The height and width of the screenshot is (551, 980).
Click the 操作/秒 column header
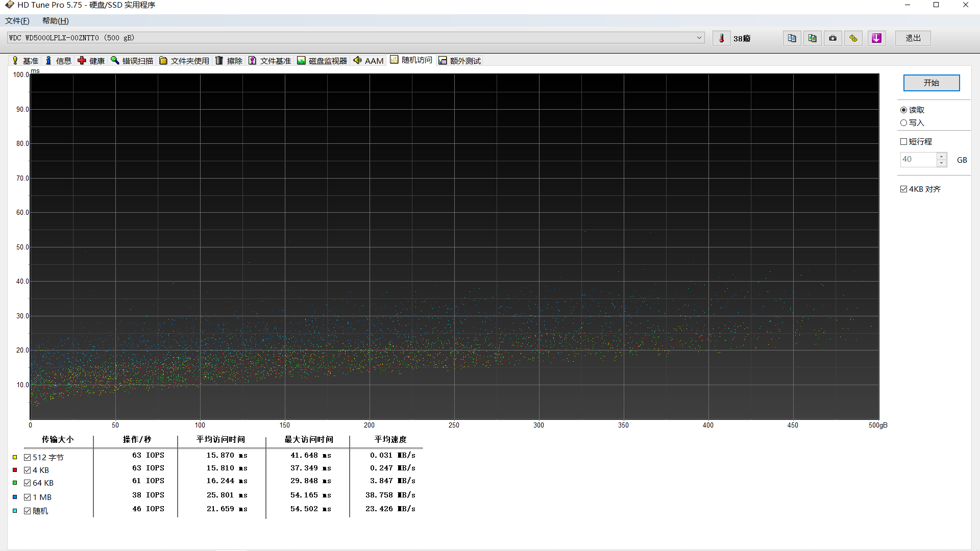click(x=137, y=440)
